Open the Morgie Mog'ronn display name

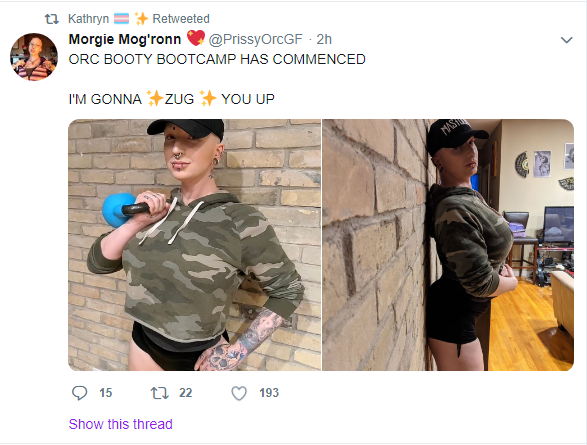click(x=125, y=39)
